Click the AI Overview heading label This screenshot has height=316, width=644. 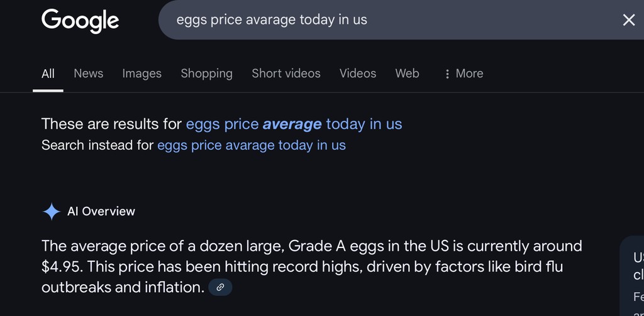click(101, 212)
